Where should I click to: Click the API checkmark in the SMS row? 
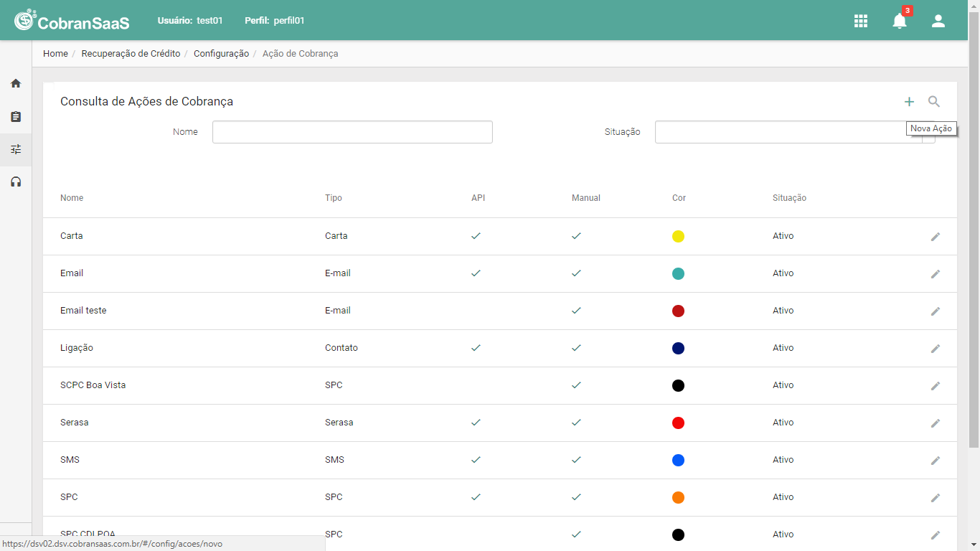476,460
